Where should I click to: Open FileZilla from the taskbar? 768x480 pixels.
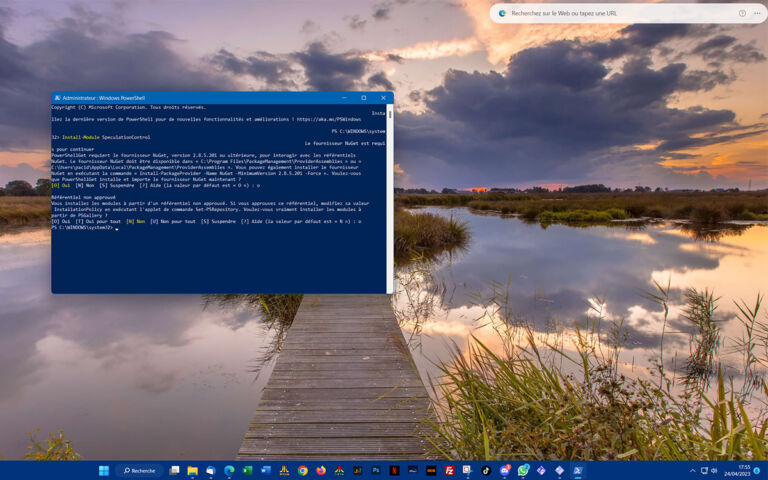[449, 471]
